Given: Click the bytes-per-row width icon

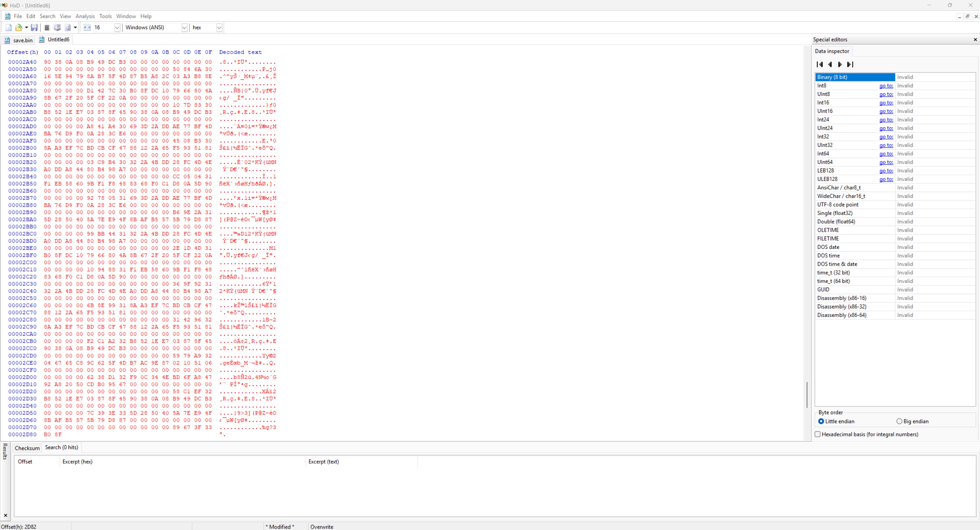Looking at the screenshot, I should (x=87, y=27).
